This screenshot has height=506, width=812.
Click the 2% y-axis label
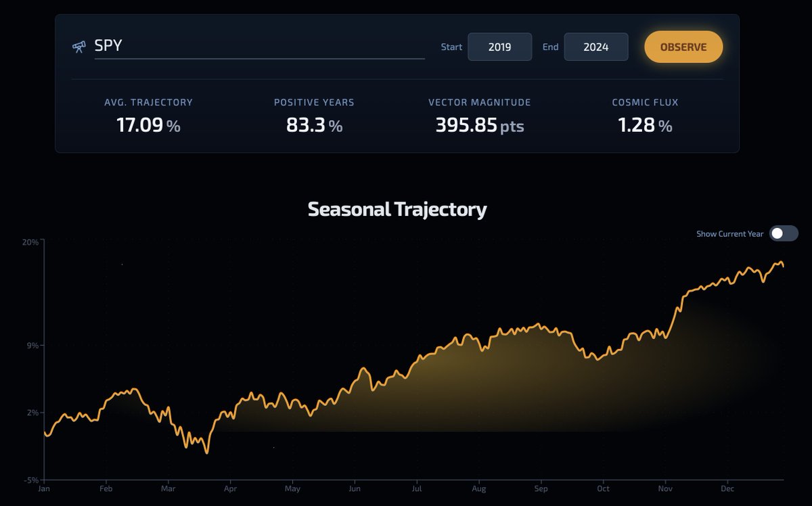point(34,413)
